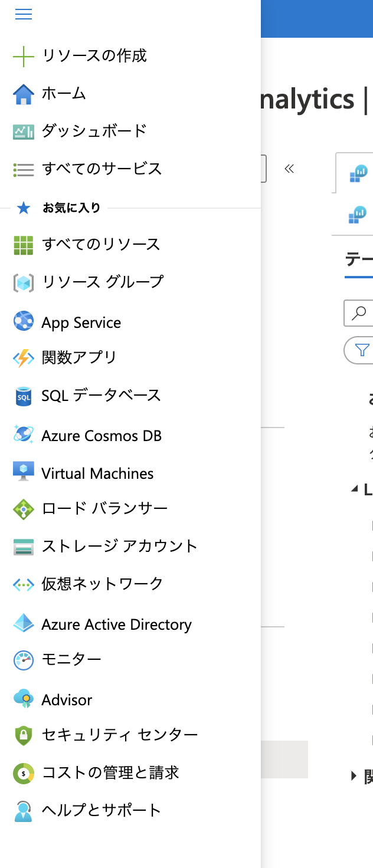Open Virtual Machines label

pyautogui.click(x=97, y=474)
